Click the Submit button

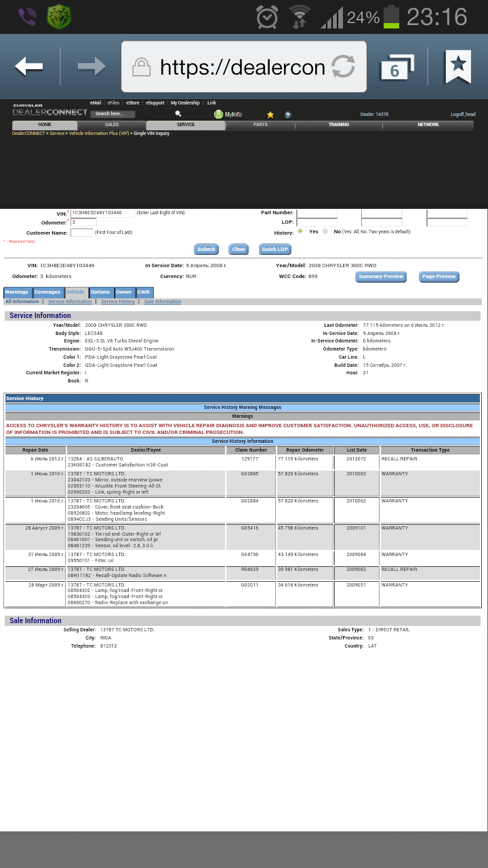206,250
